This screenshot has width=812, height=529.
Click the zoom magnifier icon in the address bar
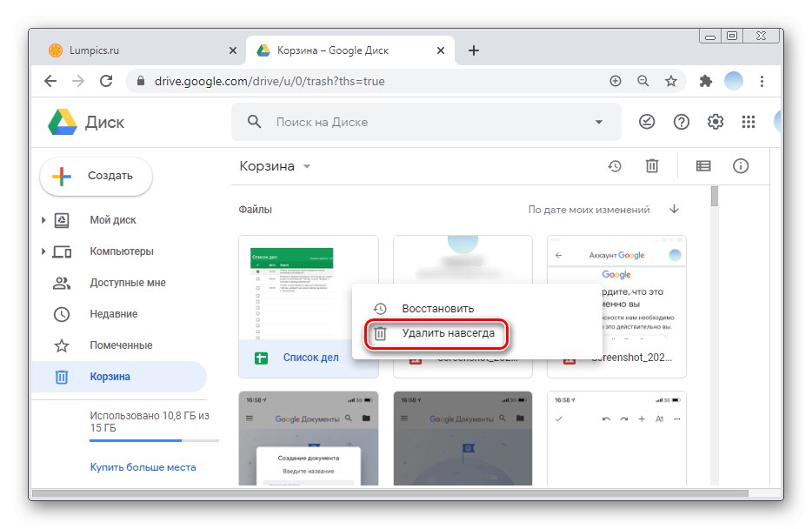click(643, 81)
